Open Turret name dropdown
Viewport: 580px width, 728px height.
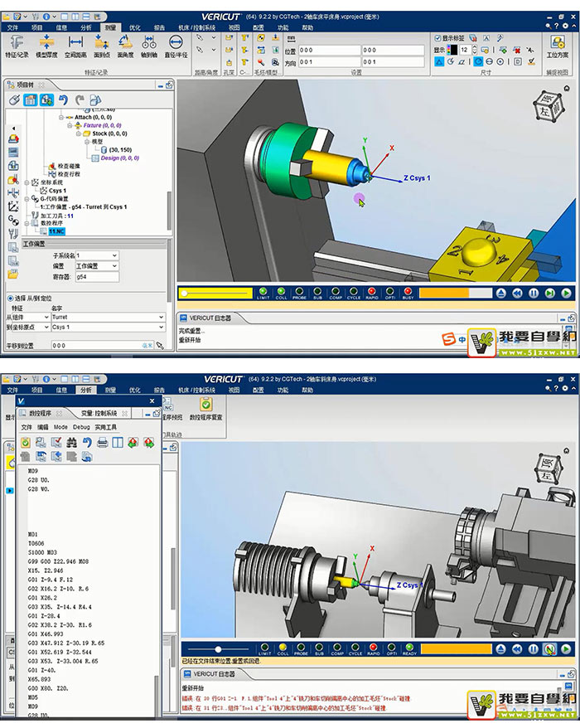[x=108, y=317]
